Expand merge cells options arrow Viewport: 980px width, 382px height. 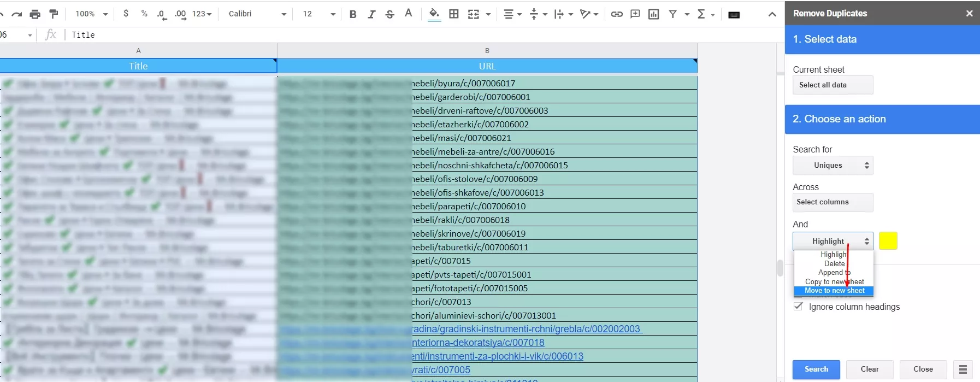(488, 14)
